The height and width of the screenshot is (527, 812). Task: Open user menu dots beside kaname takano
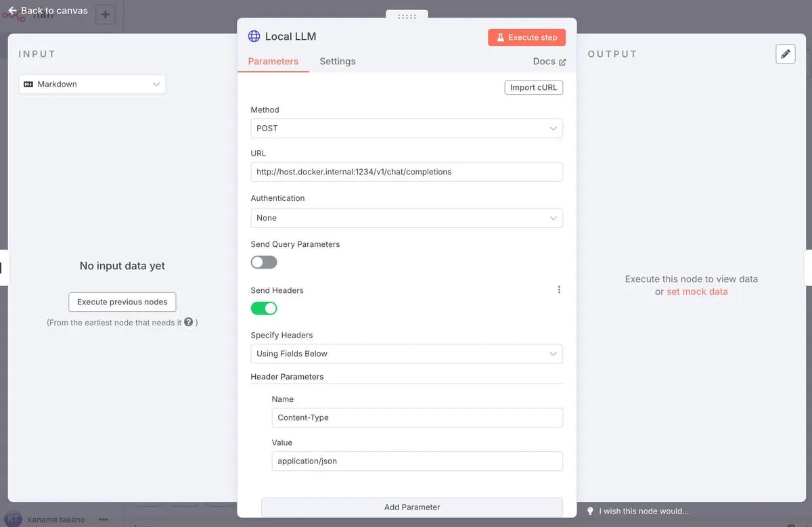(x=104, y=520)
